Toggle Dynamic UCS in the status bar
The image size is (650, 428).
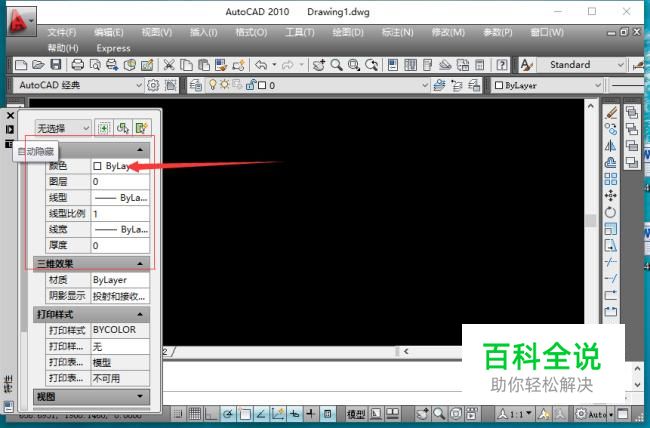[x=278, y=413]
